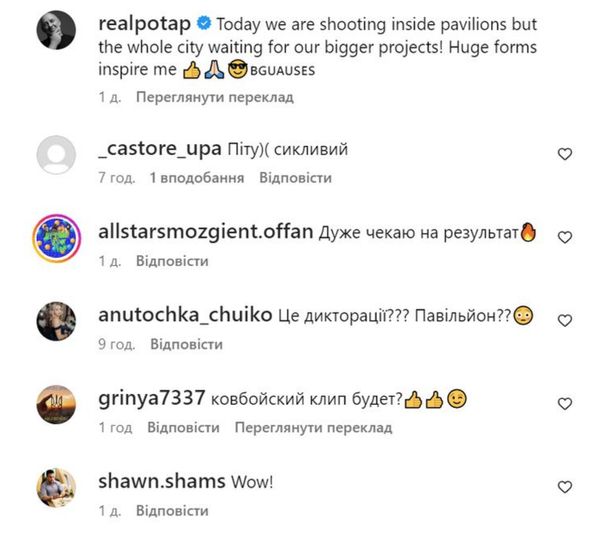
Task: Translate the grinya7337 comment
Action: pos(314,428)
